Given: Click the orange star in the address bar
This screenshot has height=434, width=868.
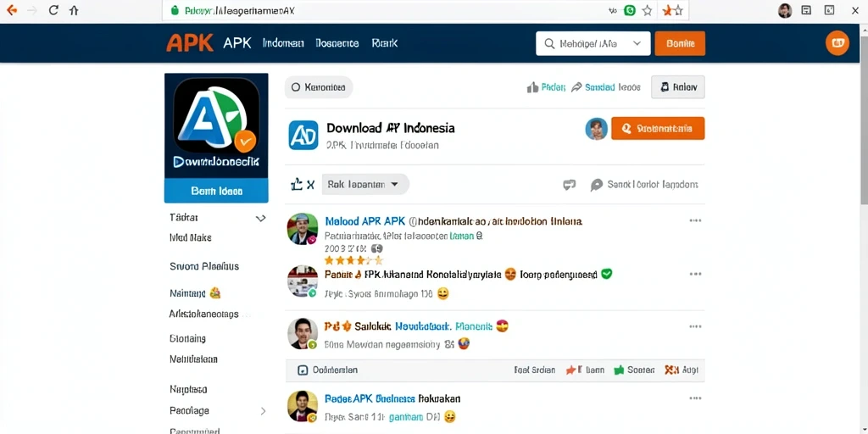Looking at the screenshot, I should pos(667,10).
